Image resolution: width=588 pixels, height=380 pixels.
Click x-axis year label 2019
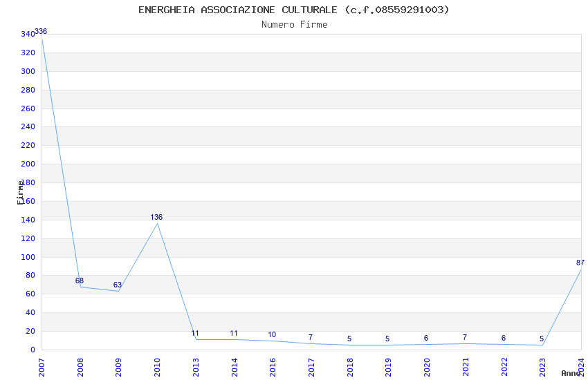[x=388, y=368]
